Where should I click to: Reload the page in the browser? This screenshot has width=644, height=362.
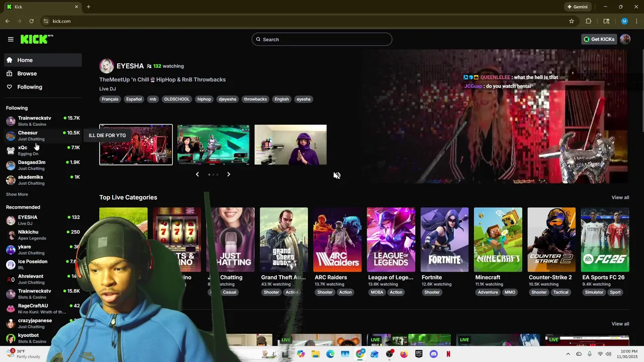point(31,21)
